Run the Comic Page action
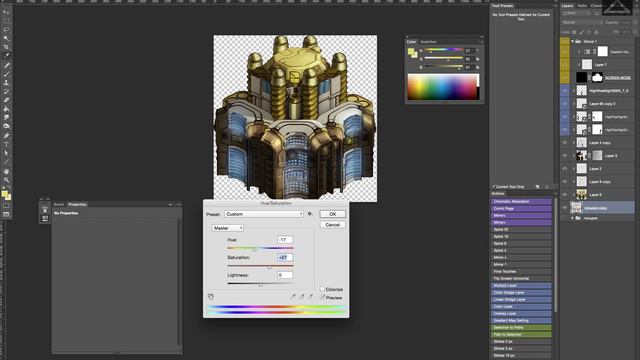 coord(521,208)
